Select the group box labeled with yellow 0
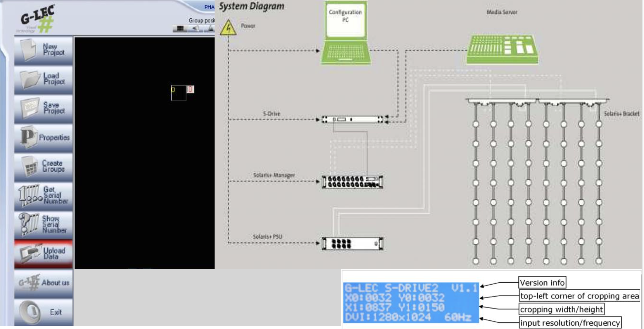The height and width of the screenshot is (329, 644). (x=179, y=93)
